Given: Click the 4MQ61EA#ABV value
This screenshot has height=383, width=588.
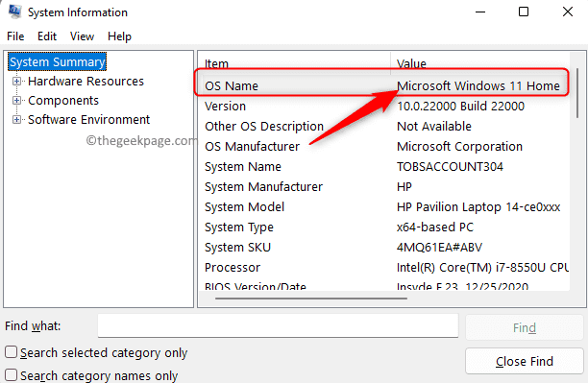Looking at the screenshot, I should (439, 248).
